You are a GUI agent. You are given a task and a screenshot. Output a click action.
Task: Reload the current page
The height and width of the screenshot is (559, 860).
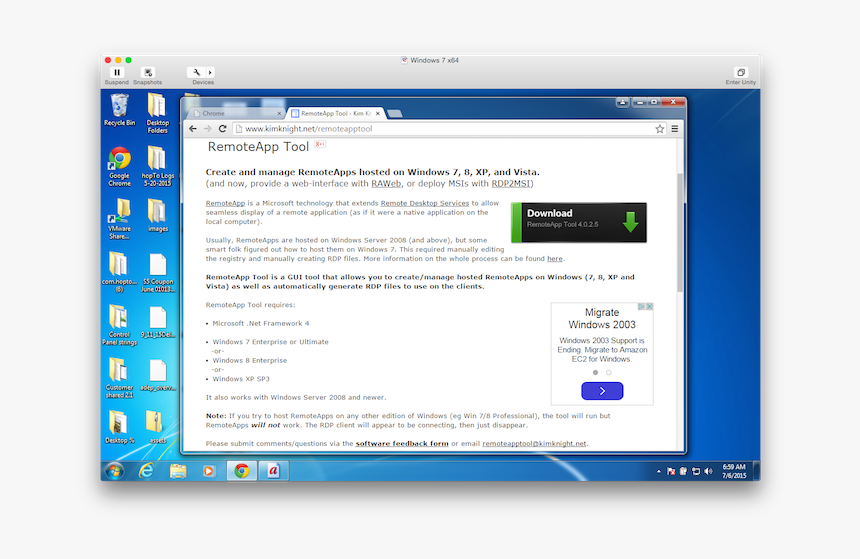[223, 128]
